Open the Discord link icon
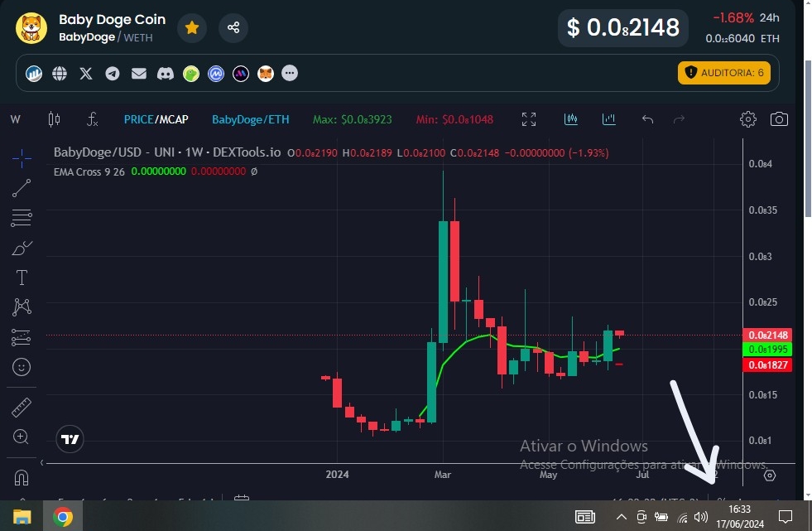Screen dimensions: 812x531 click(x=166, y=74)
